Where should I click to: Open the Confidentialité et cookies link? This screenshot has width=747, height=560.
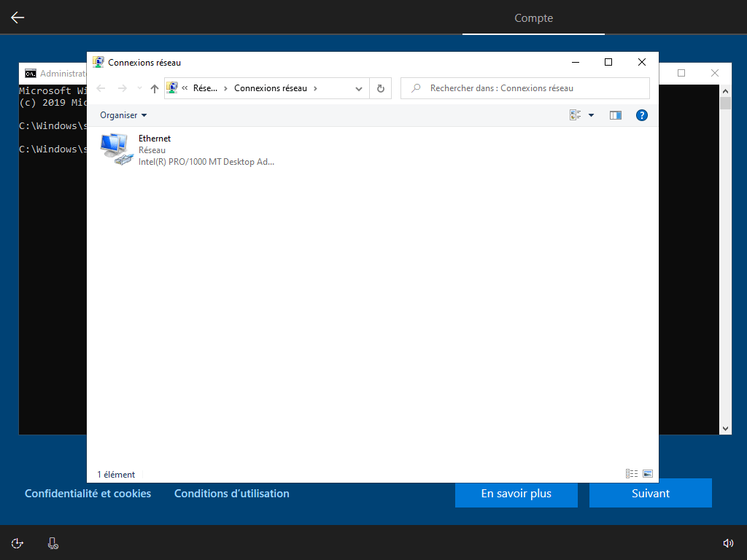(x=88, y=494)
